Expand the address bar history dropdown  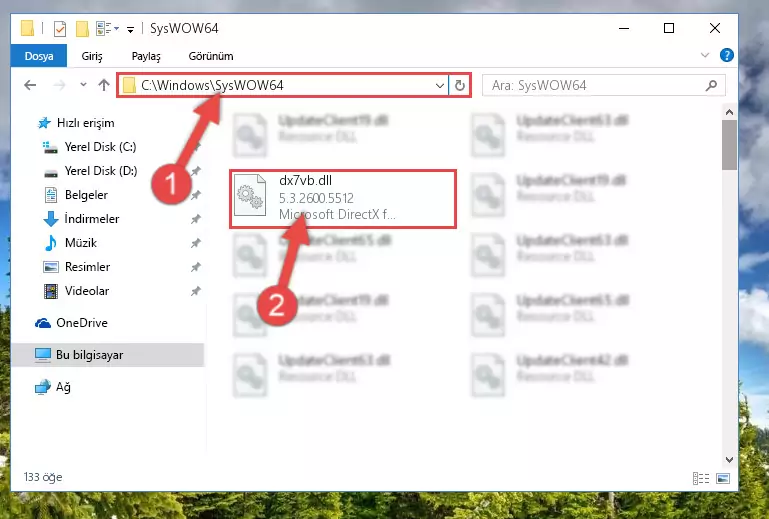439,86
